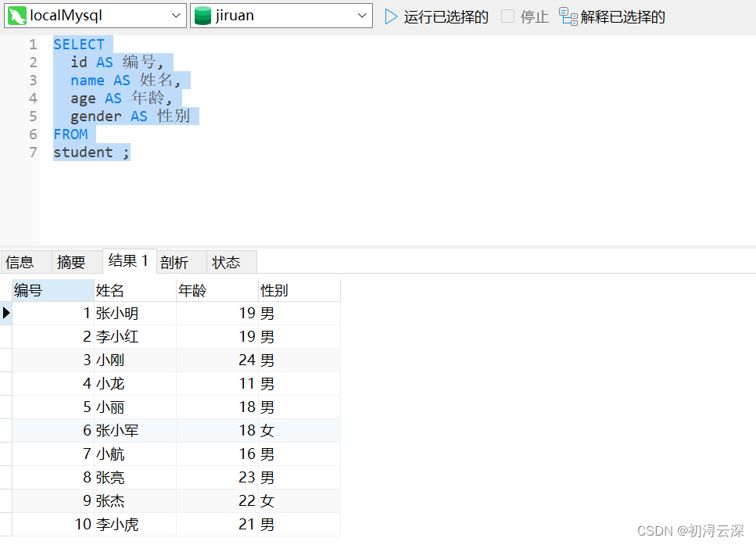Select the age cell 11 for 小龙
Image resolution: width=756 pixels, height=545 pixels.
pyautogui.click(x=217, y=384)
